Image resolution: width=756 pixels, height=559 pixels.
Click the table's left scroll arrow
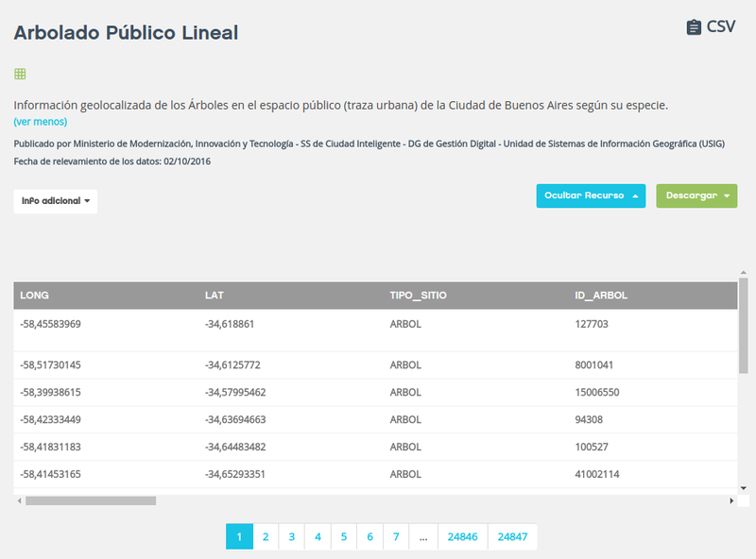tap(21, 500)
